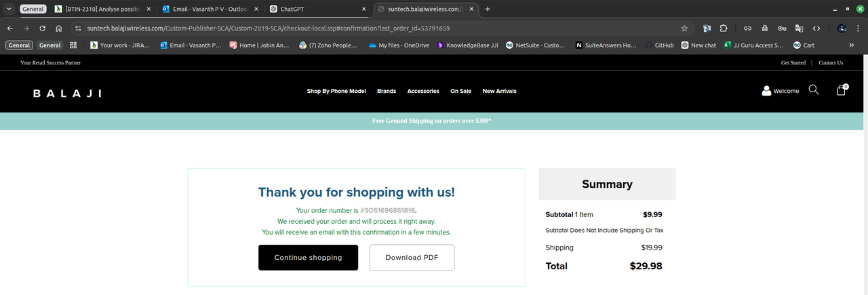
Task: Open the browser Extensions puzzle icon
Action: tap(724, 28)
